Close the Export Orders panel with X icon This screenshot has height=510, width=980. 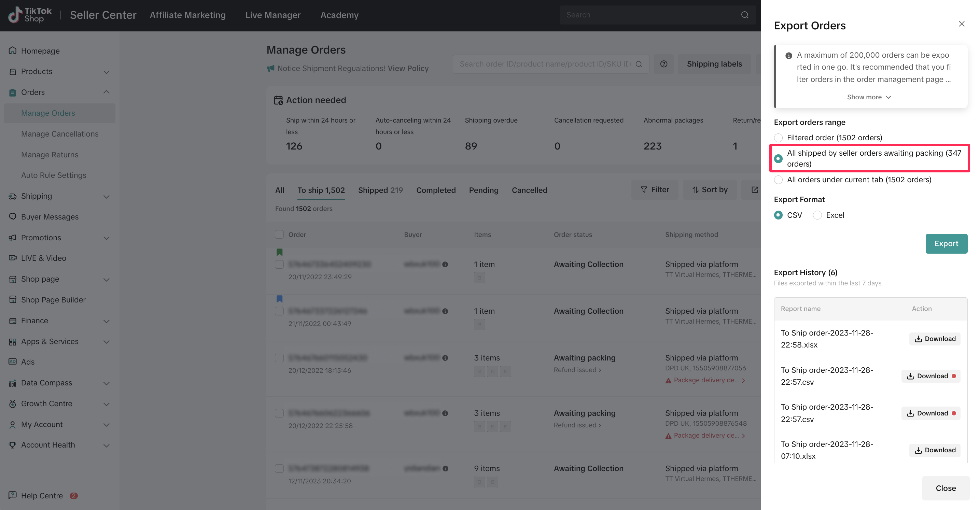pos(961,24)
